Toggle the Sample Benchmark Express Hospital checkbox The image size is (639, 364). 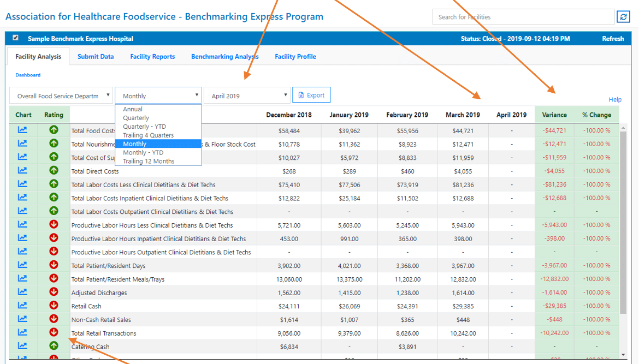[x=15, y=38]
